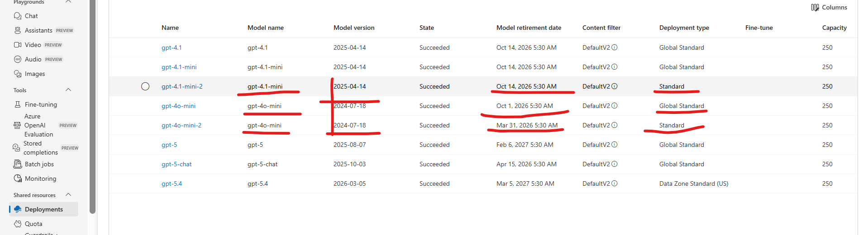Sort by Model retirement date column header

pos(529,28)
